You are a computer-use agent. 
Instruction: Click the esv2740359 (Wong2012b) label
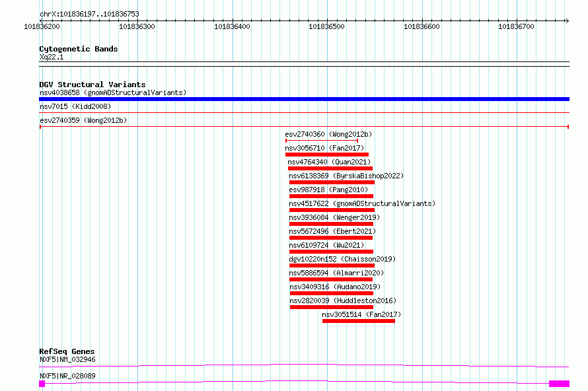tap(83, 120)
